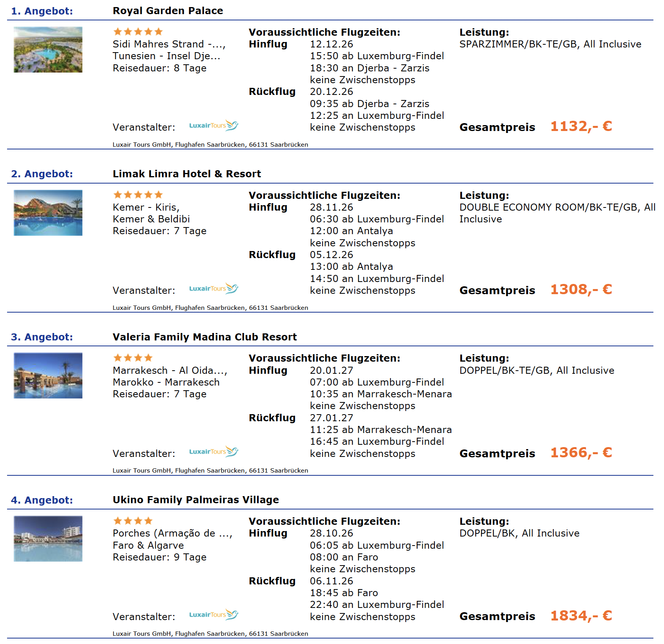
Task: Click the LuxairTours logo in offer 2
Action: click(213, 289)
